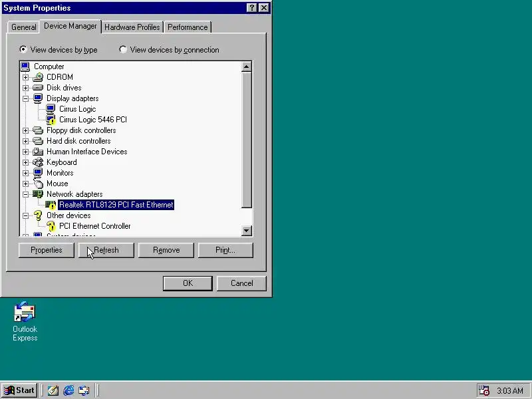The height and width of the screenshot is (399, 532).
Task: Select the PCI Ethernet Controller entry
Action: pyautogui.click(x=94, y=226)
